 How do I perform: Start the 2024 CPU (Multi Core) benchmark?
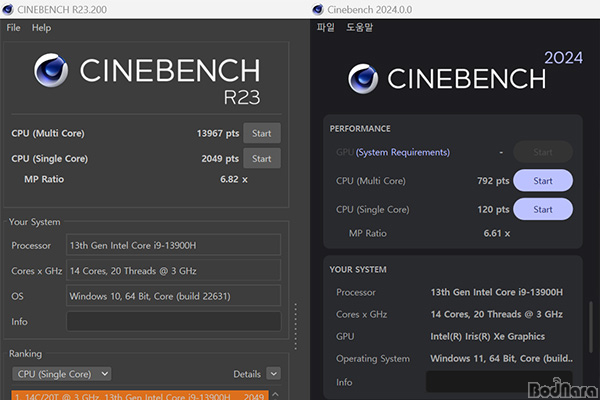point(543,181)
